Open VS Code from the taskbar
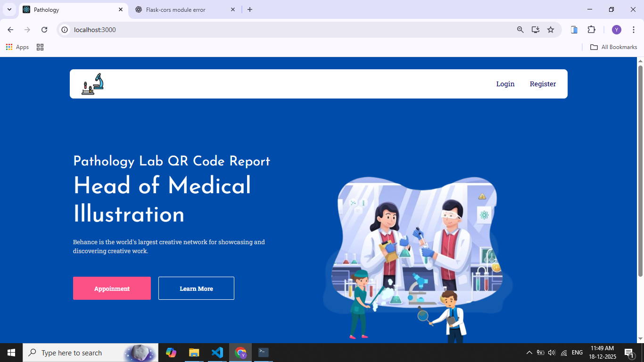This screenshot has height=362, width=644. pyautogui.click(x=217, y=352)
